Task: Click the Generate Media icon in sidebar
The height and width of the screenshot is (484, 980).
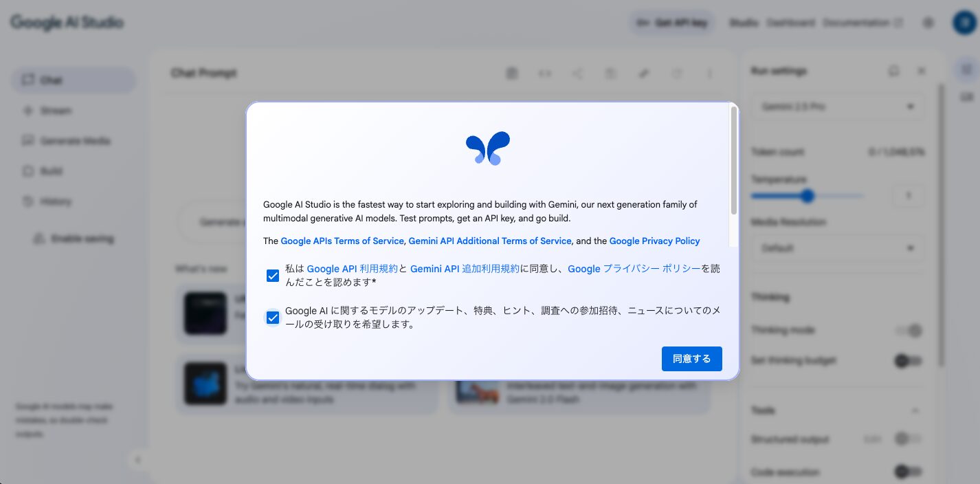Action: tap(27, 141)
